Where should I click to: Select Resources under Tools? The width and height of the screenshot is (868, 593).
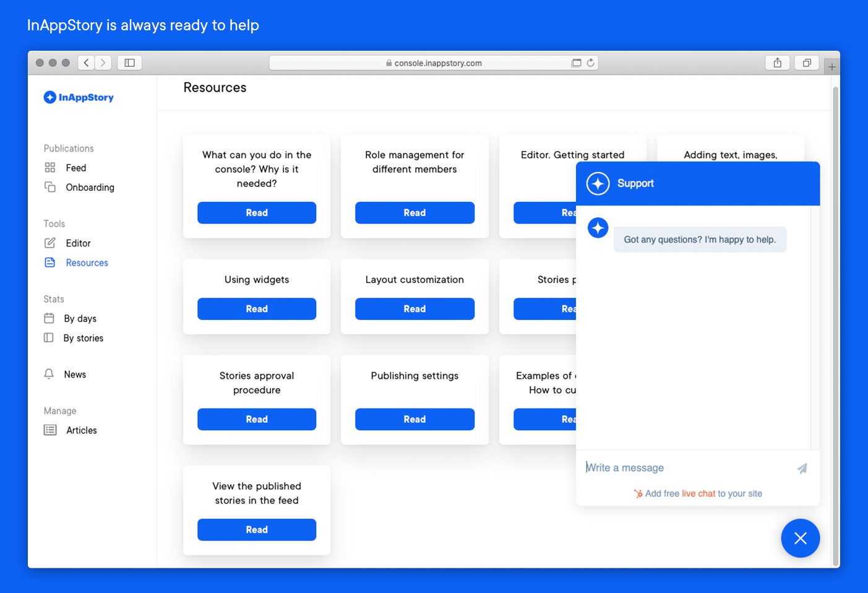click(x=87, y=262)
